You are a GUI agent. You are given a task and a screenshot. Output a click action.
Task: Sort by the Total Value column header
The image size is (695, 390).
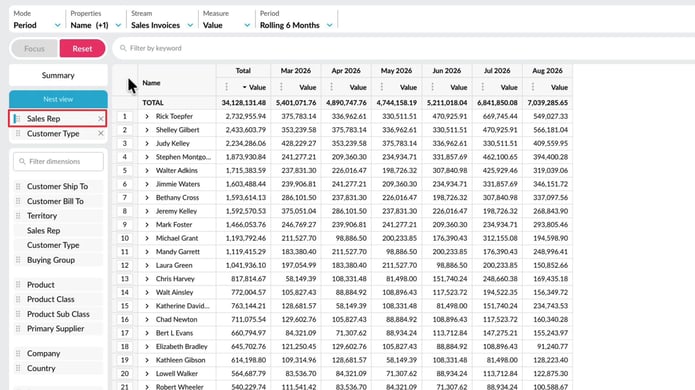coord(254,87)
